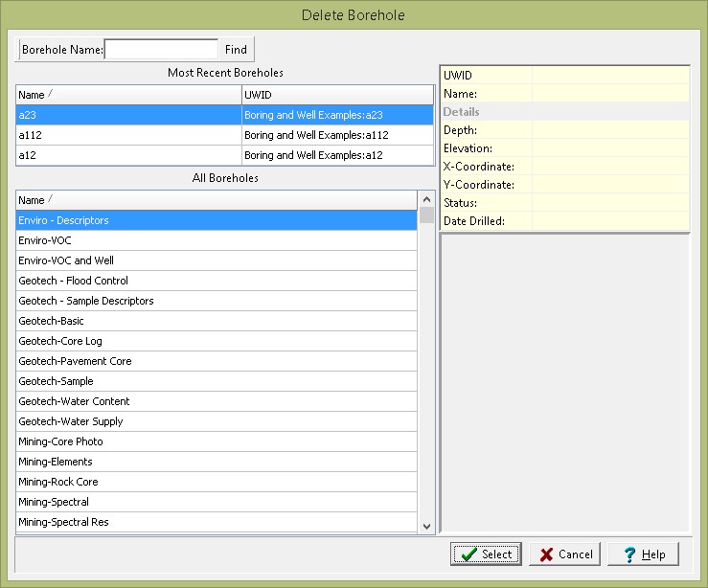
Task: Pick Mining-Spectral Res from the list
Action: click(217, 522)
